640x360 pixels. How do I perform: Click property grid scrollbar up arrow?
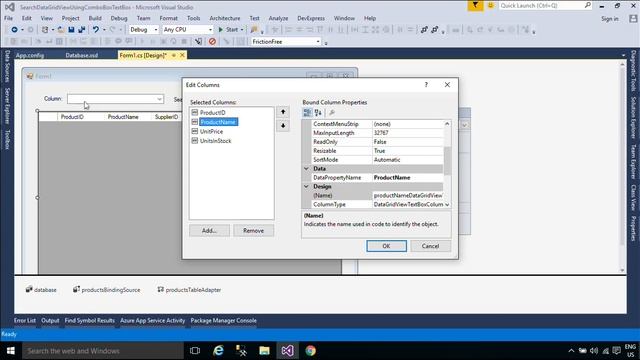447,124
